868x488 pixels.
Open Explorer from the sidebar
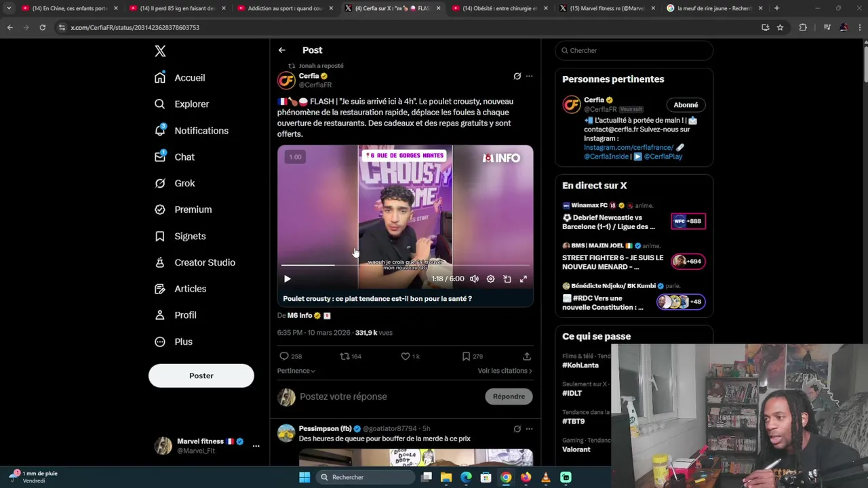point(182,104)
